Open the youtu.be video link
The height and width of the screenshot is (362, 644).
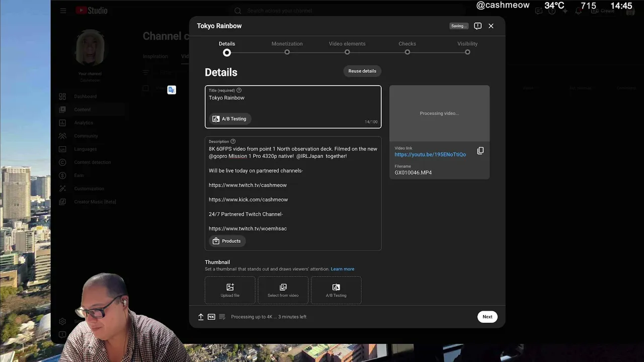430,154
